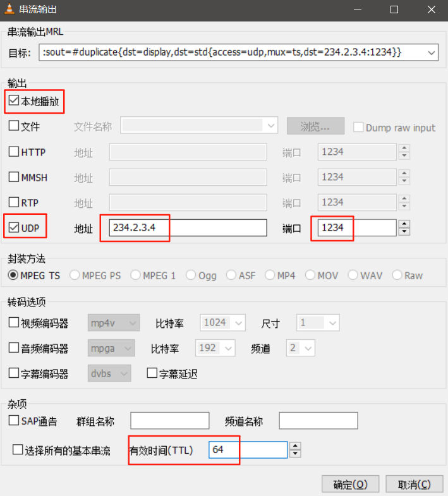Enable the RTP output checkbox
This screenshot has height=496, width=448.
[x=14, y=202]
